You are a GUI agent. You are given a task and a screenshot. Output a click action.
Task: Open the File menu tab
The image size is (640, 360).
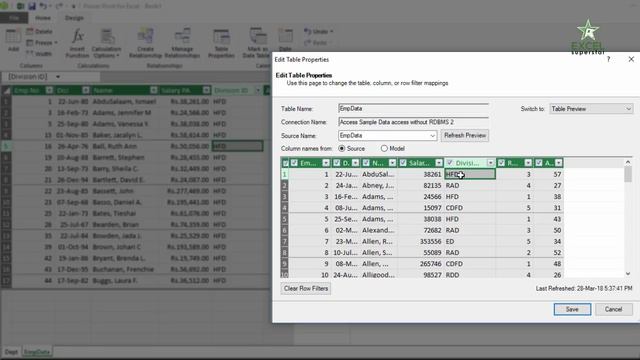(14, 18)
